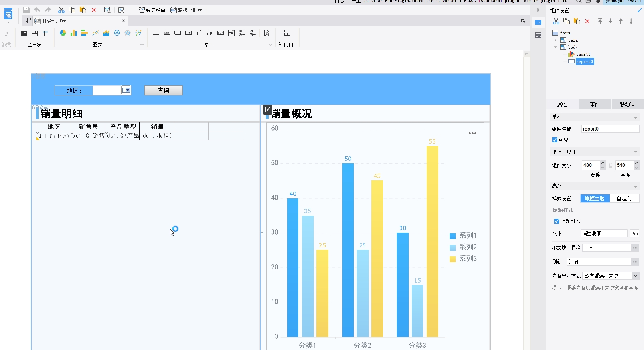Switch style setting to 自定义

(x=624, y=198)
